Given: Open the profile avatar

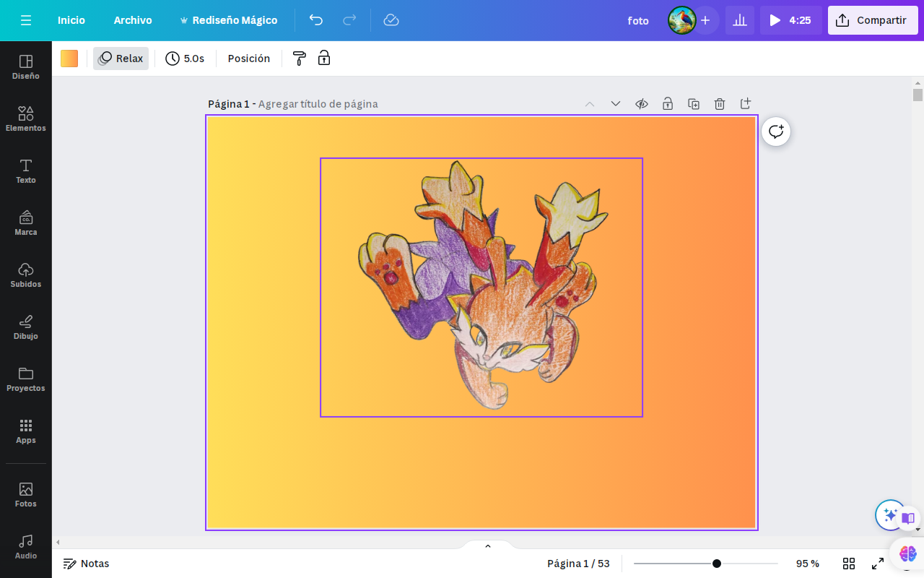Looking at the screenshot, I should point(681,20).
